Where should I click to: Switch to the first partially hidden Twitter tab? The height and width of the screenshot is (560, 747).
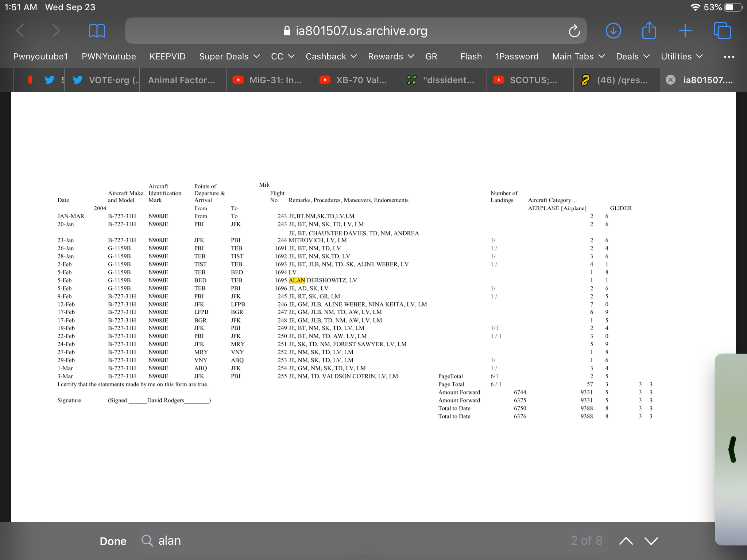(49, 80)
